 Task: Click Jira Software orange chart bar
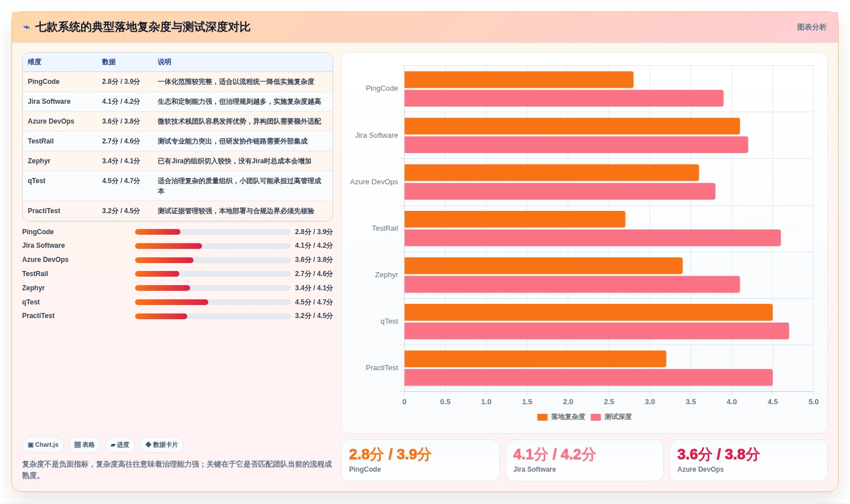(572, 126)
